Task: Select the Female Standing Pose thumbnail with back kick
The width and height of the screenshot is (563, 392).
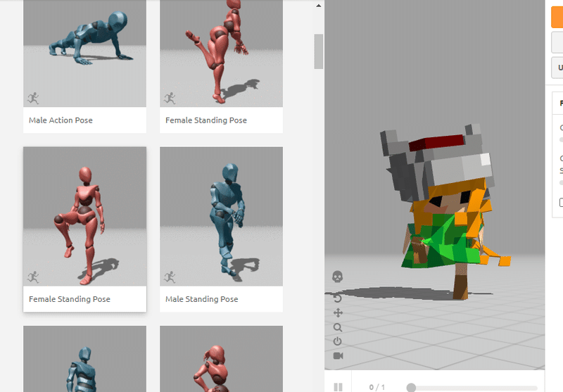Action: [221, 53]
